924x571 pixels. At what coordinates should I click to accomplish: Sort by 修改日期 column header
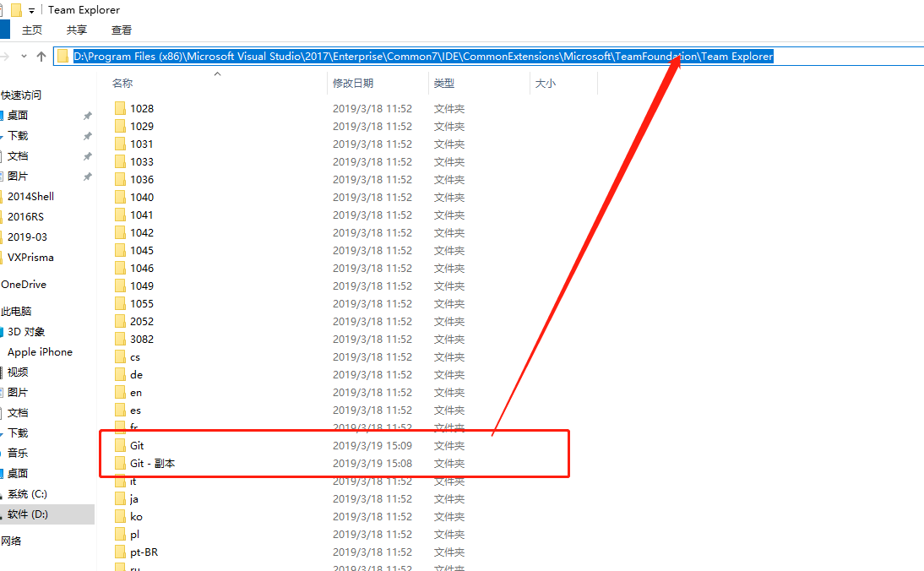click(x=353, y=84)
